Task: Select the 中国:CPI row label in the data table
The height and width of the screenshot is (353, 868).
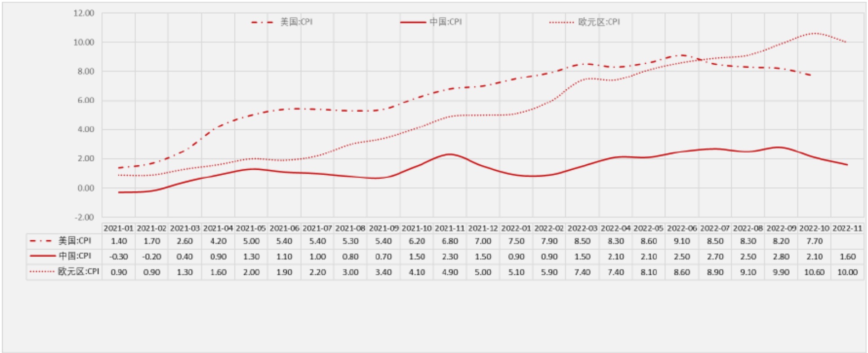Action: [60, 256]
